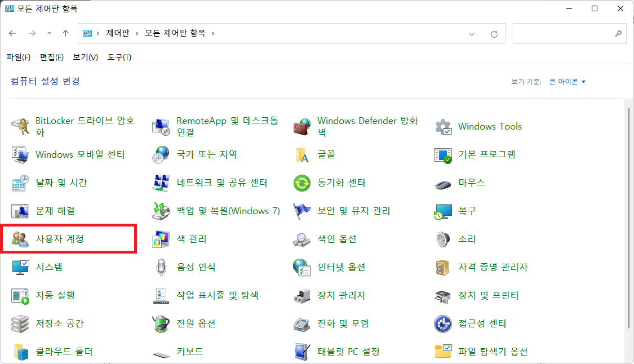
Task: Refresh the control panel view
Action: (x=494, y=34)
